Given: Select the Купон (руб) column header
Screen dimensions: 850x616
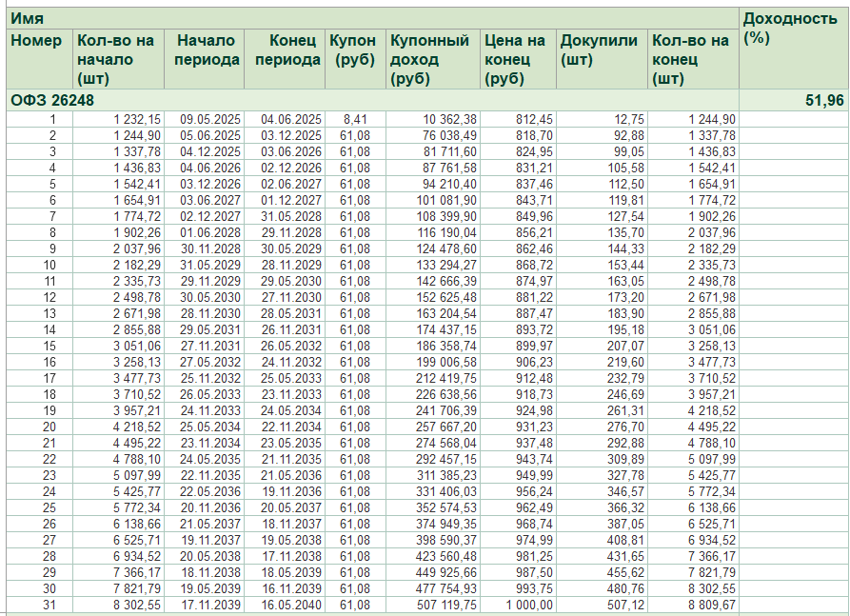Looking at the screenshot, I should [x=354, y=50].
